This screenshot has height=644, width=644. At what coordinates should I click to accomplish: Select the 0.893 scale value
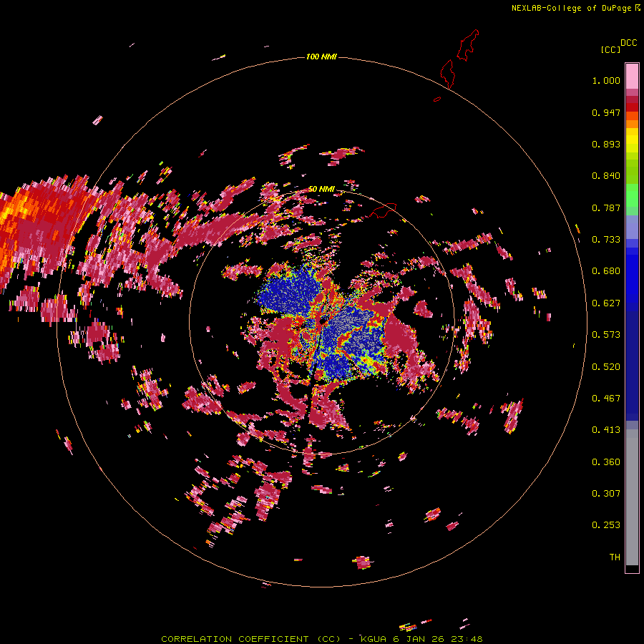point(606,144)
